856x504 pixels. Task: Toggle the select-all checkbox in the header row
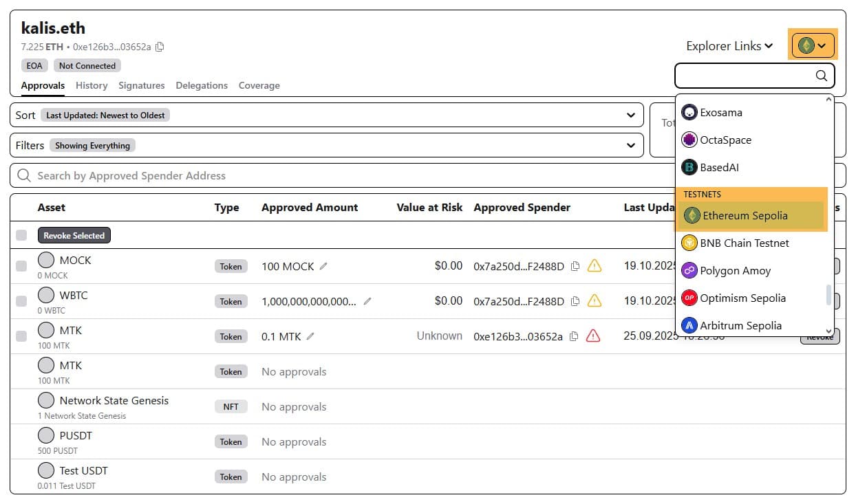coord(21,234)
